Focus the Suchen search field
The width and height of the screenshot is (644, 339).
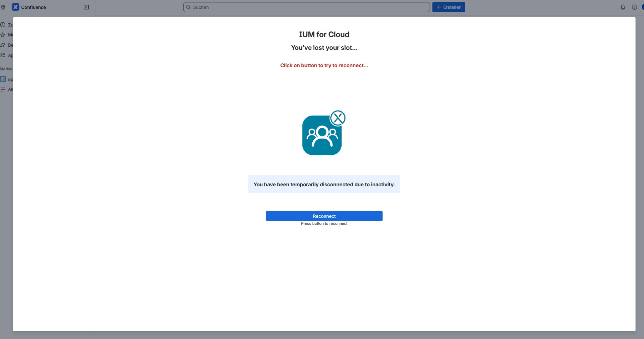pos(307,7)
